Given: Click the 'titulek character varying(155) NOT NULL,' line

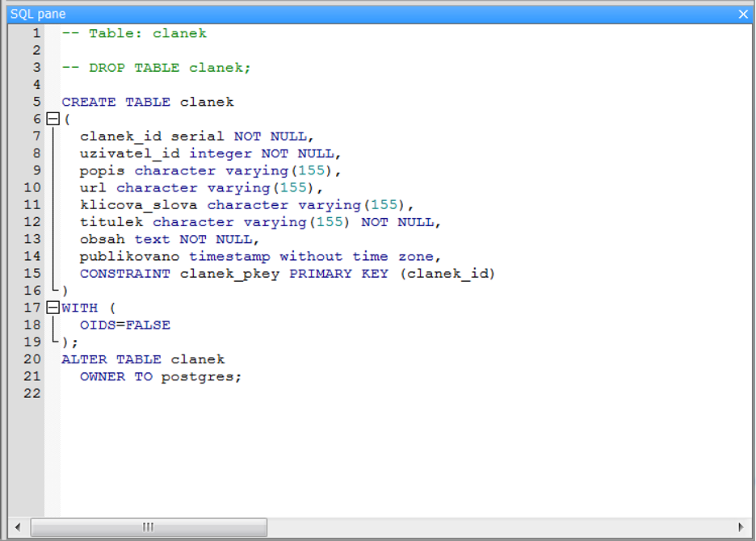Looking at the screenshot, I should click(260, 222).
